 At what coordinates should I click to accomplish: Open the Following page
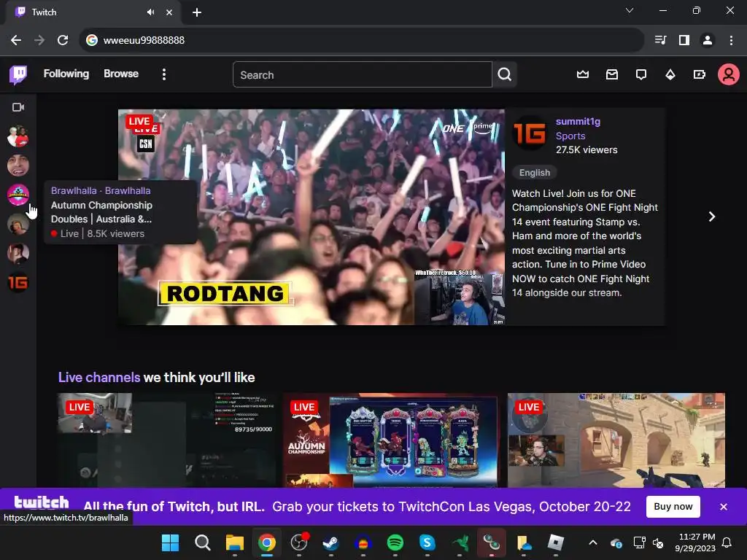(x=66, y=74)
